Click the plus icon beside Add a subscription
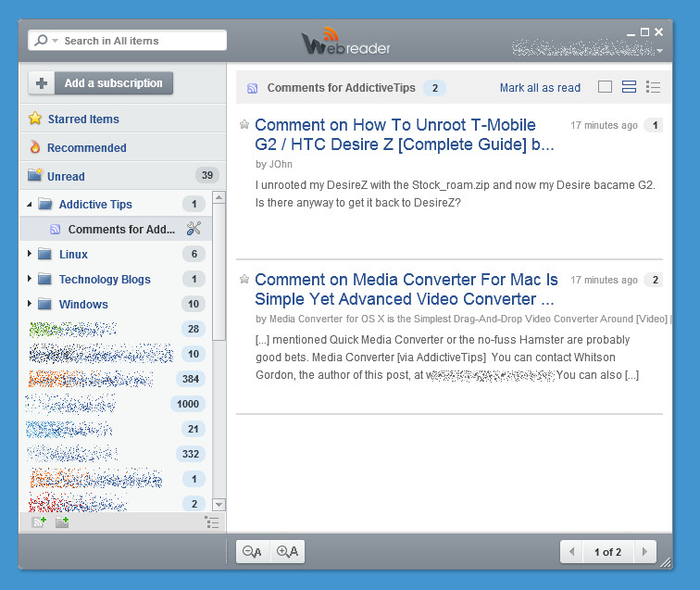 coord(42,83)
